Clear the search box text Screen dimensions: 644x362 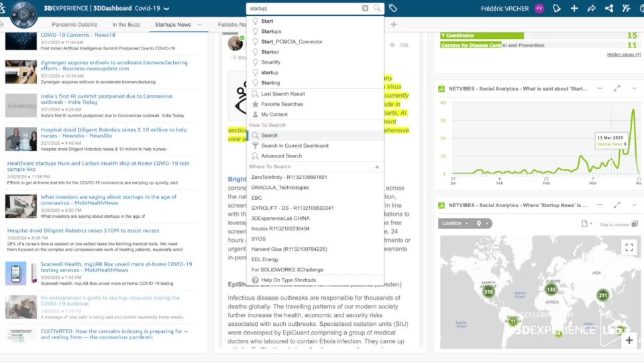[365, 8]
